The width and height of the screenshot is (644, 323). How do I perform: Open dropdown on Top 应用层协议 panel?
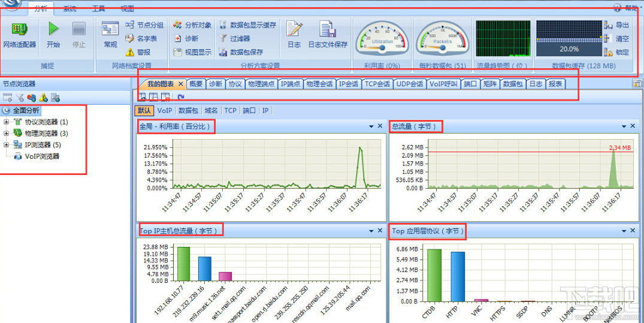pyautogui.click(x=624, y=231)
